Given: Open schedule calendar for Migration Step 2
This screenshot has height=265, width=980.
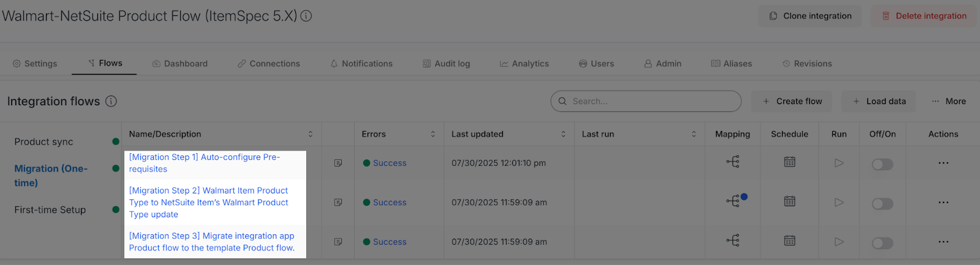Looking at the screenshot, I should [x=790, y=201].
